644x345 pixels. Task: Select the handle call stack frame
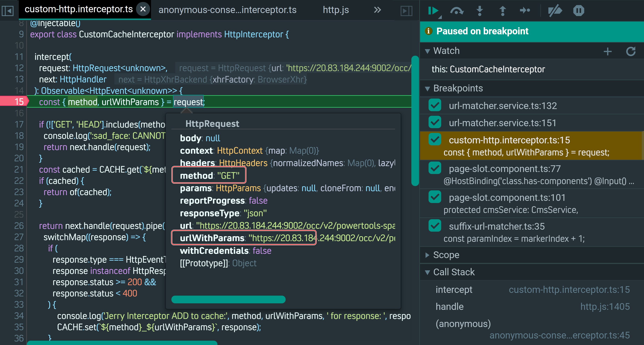pos(449,306)
